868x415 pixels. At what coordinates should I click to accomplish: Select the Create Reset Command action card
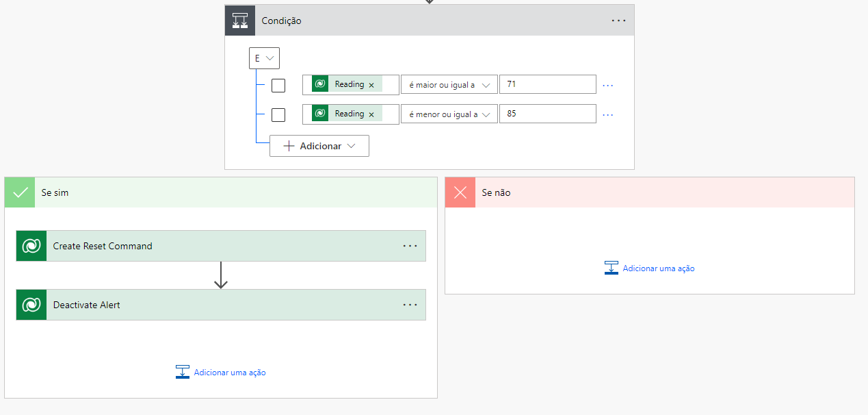[x=221, y=246]
